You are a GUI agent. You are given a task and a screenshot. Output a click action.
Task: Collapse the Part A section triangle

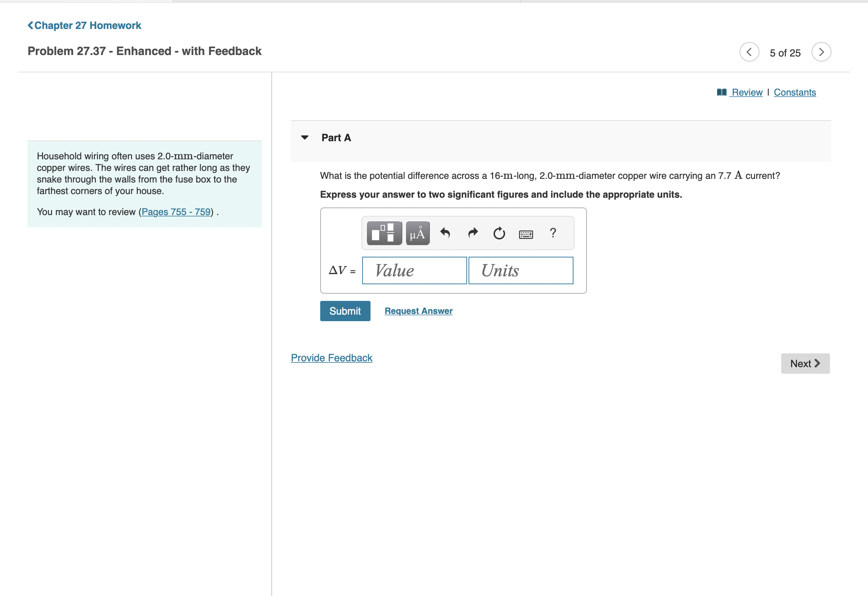[x=305, y=138]
